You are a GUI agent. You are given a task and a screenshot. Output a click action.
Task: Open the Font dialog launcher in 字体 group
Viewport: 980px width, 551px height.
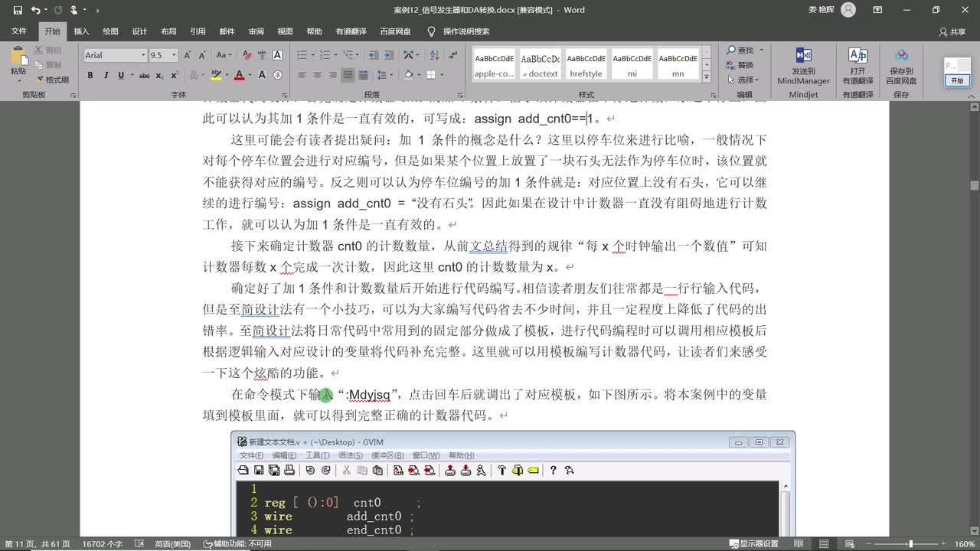click(x=285, y=95)
